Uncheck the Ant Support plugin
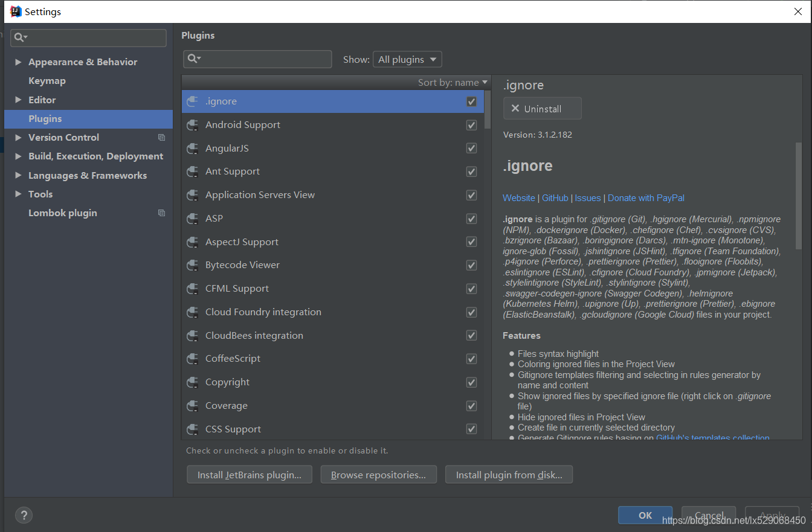Image resolution: width=812 pixels, height=532 pixels. (471, 171)
